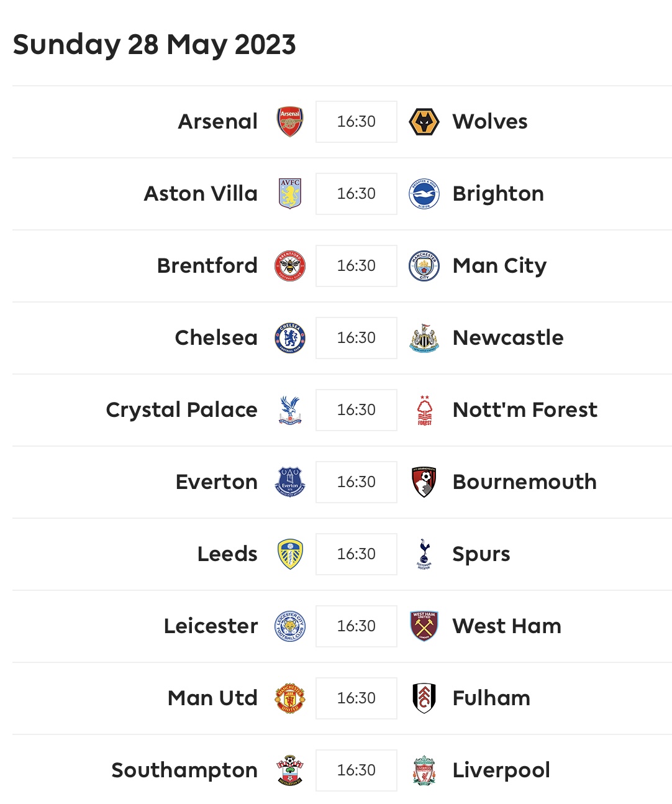Open the Liverpool club crest
Image resolution: width=672 pixels, height=804 pixels.
(x=424, y=770)
